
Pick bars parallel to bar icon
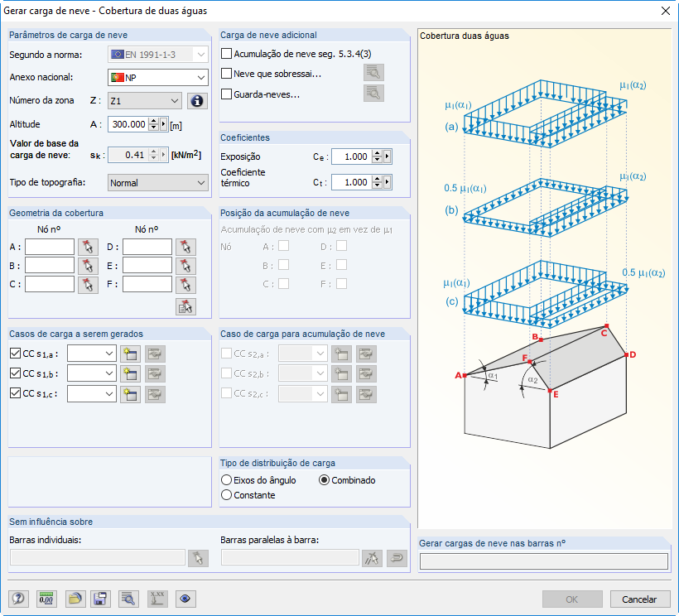pos(372,558)
